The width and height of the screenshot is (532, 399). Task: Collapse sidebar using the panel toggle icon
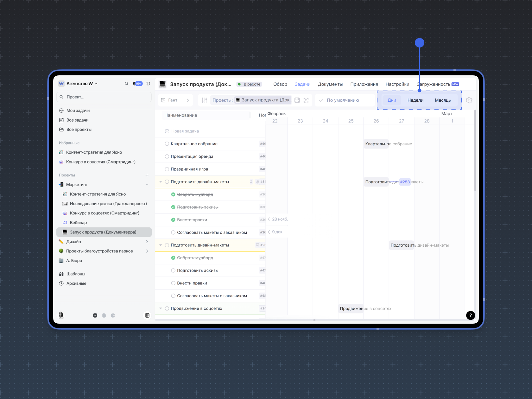click(x=148, y=84)
